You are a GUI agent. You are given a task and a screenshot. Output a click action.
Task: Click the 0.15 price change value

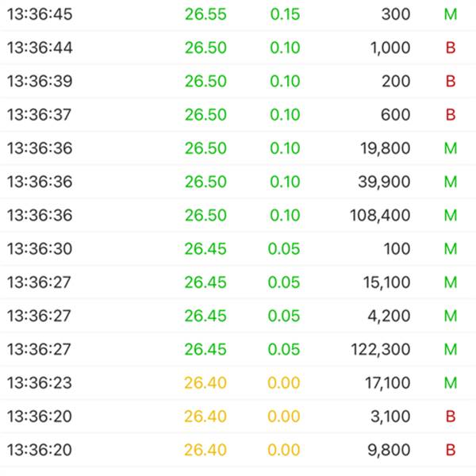tap(285, 14)
